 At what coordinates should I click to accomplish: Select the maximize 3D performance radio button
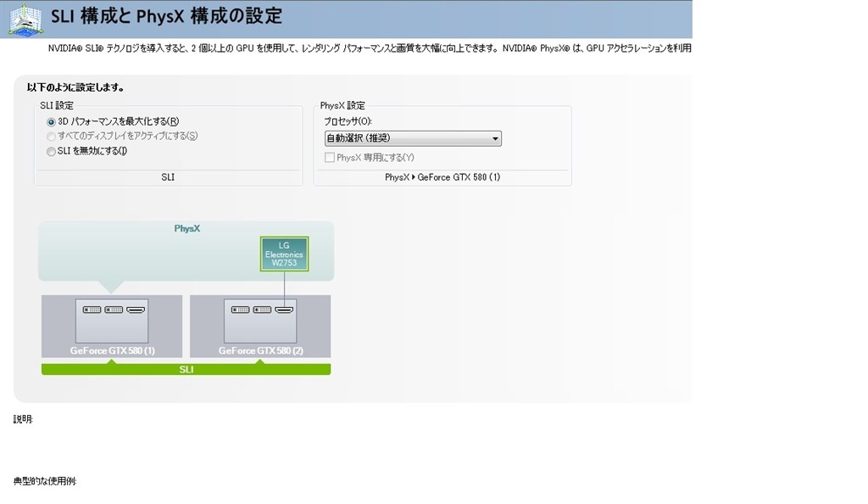point(51,122)
